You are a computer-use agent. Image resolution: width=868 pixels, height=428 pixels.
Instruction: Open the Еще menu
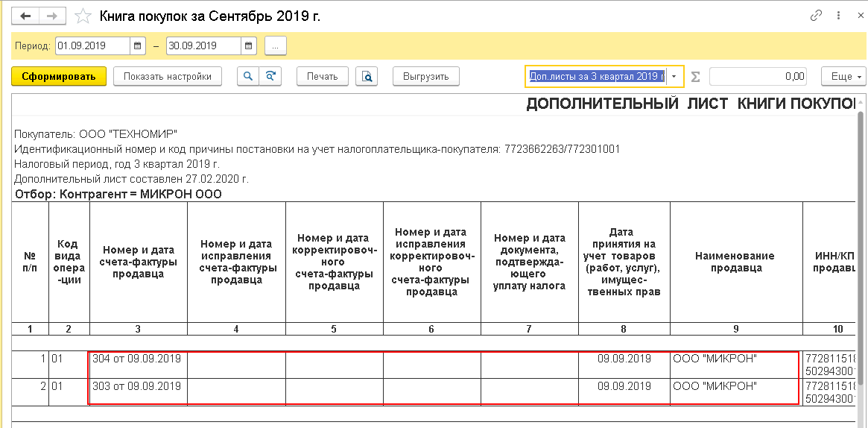tap(843, 76)
